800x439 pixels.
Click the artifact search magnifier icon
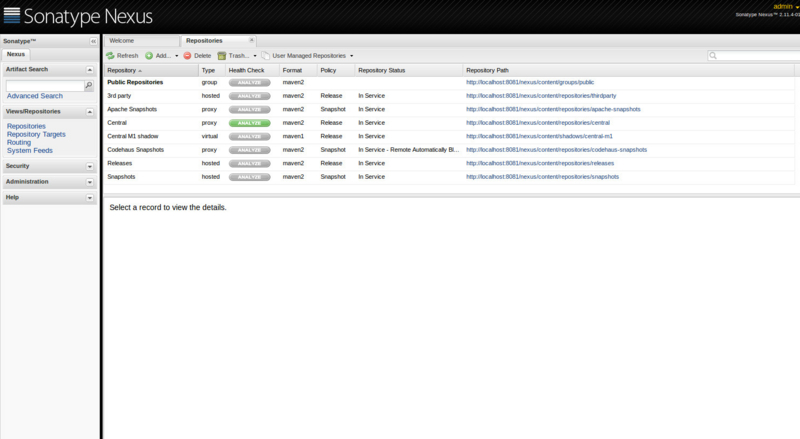point(89,85)
